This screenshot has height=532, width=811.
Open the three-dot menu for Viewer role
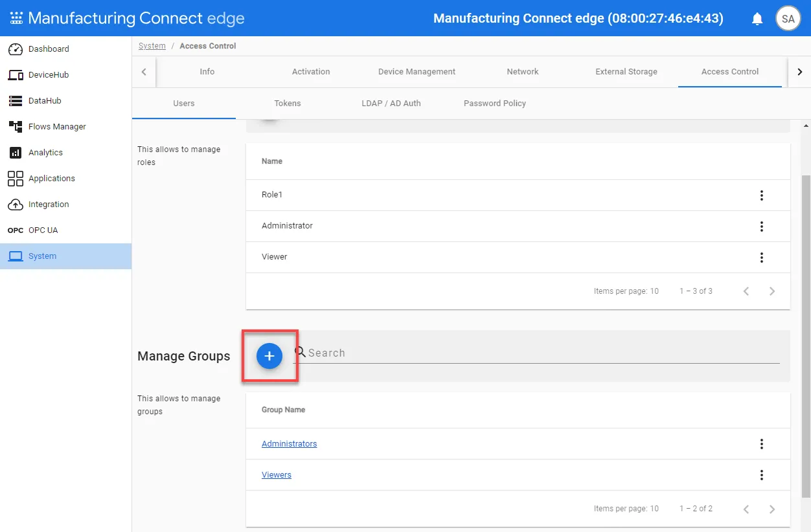pos(762,258)
